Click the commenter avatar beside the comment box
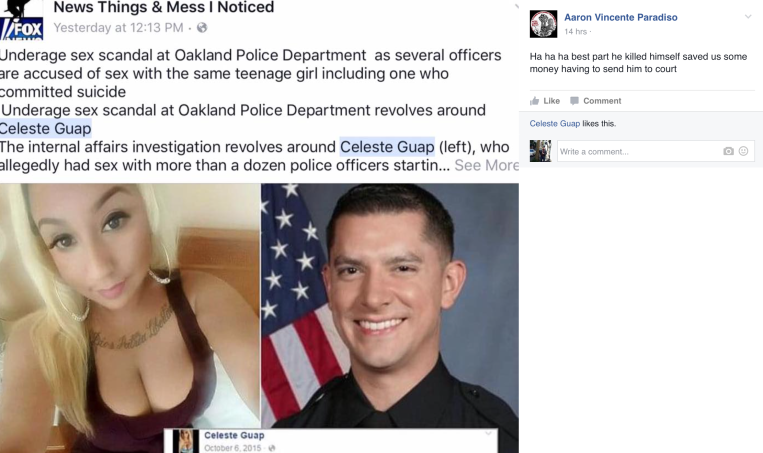 tap(540, 151)
